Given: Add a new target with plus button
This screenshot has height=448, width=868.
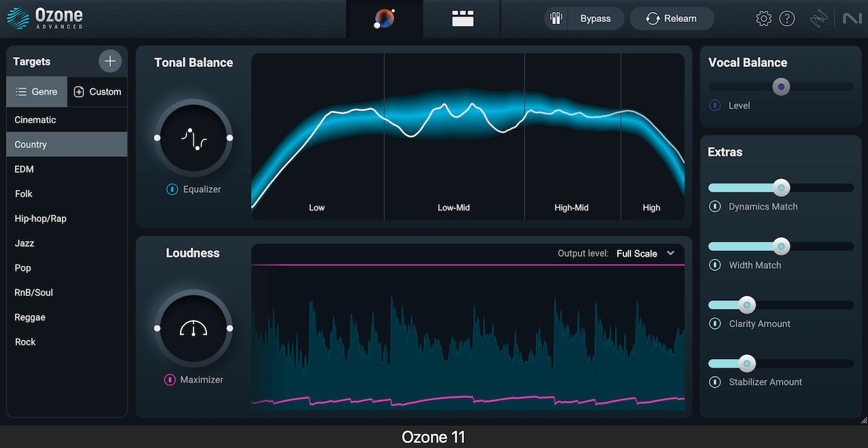Looking at the screenshot, I should (x=110, y=61).
